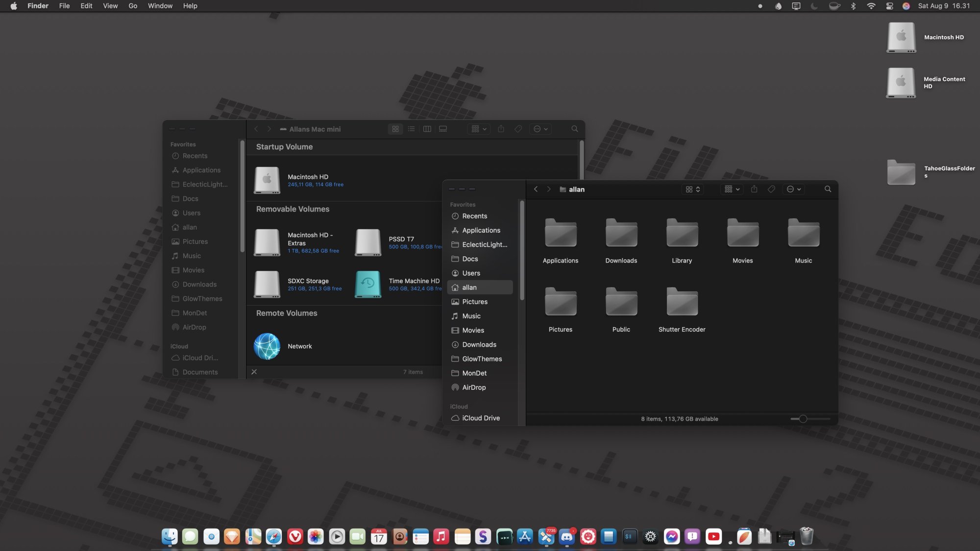Open the Network globe icon
The width and height of the screenshot is (980, 551).
click(267, 346)
